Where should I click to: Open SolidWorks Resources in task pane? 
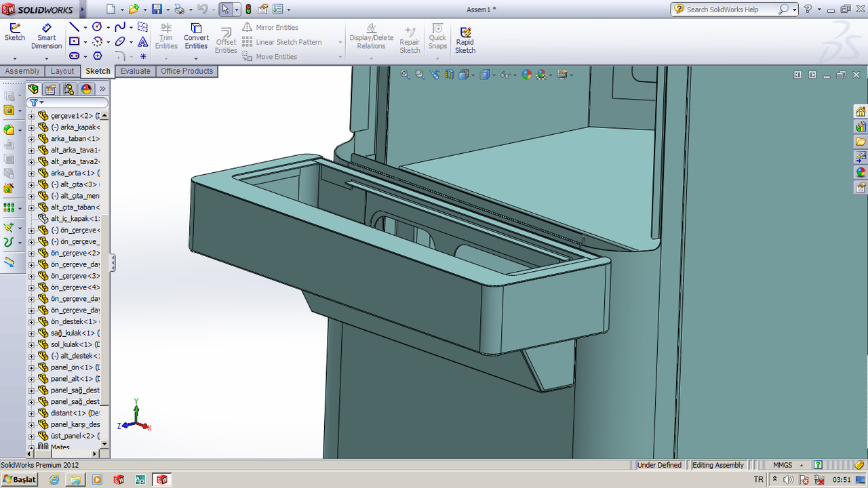point(861,112)
